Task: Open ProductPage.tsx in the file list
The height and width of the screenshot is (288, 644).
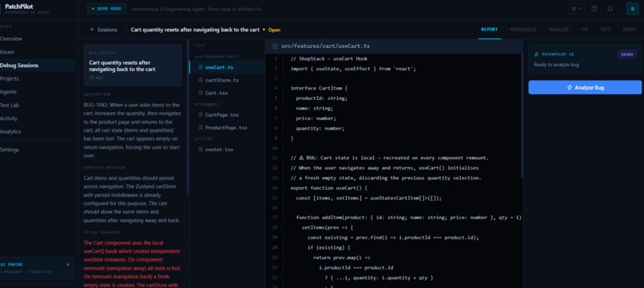Action: click(x=227, y=128)
